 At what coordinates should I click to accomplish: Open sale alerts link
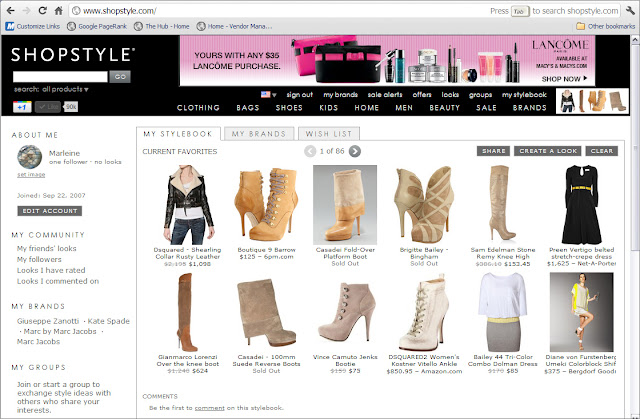tap(384, 95)
